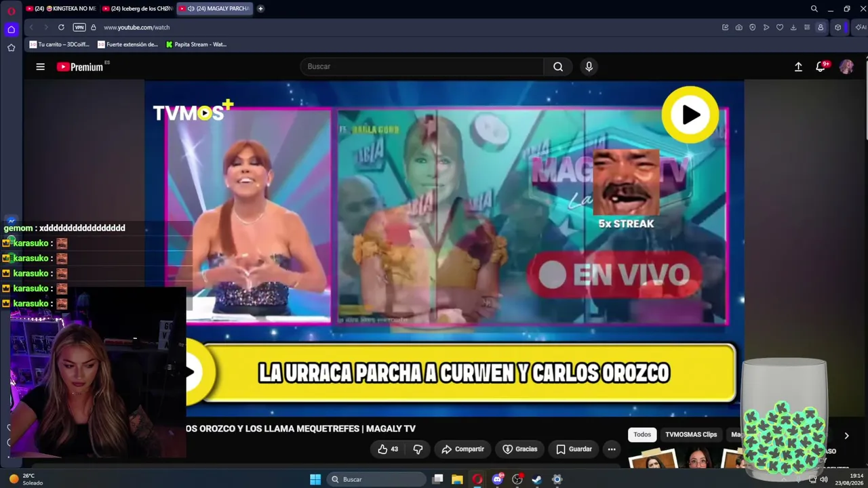Switch to the KINGTEKA NO ME tab

[61, 9]
